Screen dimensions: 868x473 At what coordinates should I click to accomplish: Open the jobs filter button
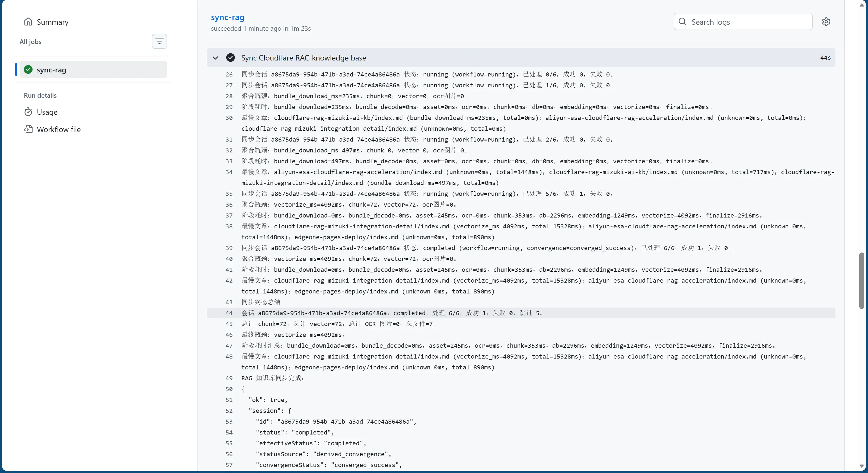pyautogui.click(x=159, y=41)
